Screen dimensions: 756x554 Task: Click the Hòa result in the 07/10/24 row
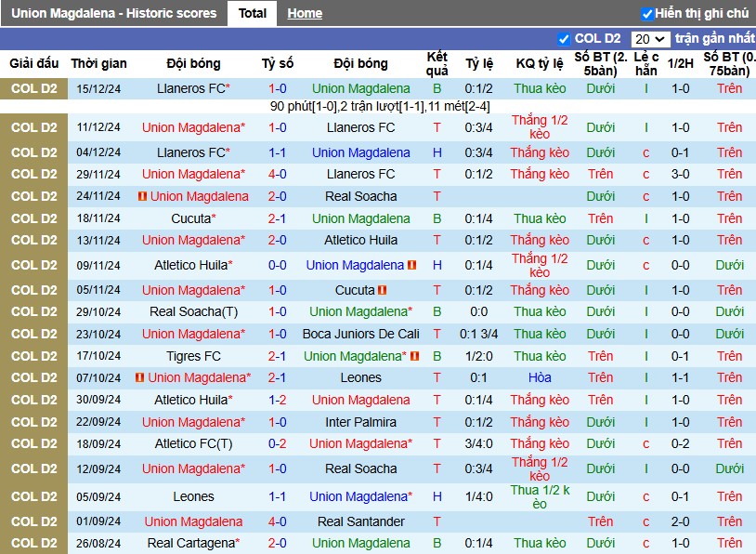540,377
